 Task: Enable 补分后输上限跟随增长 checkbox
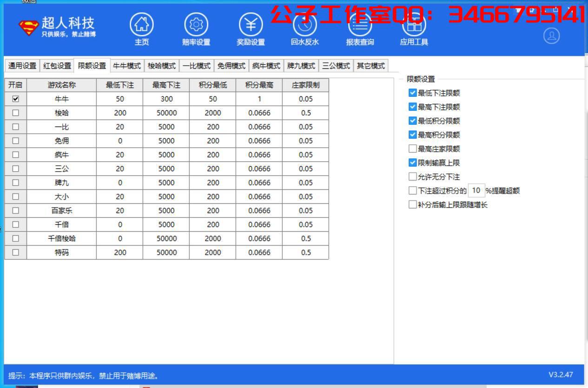[x=413, y=205]
